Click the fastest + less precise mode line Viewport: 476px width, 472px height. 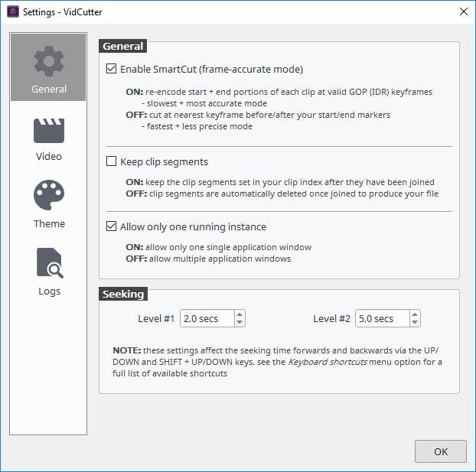197,126
